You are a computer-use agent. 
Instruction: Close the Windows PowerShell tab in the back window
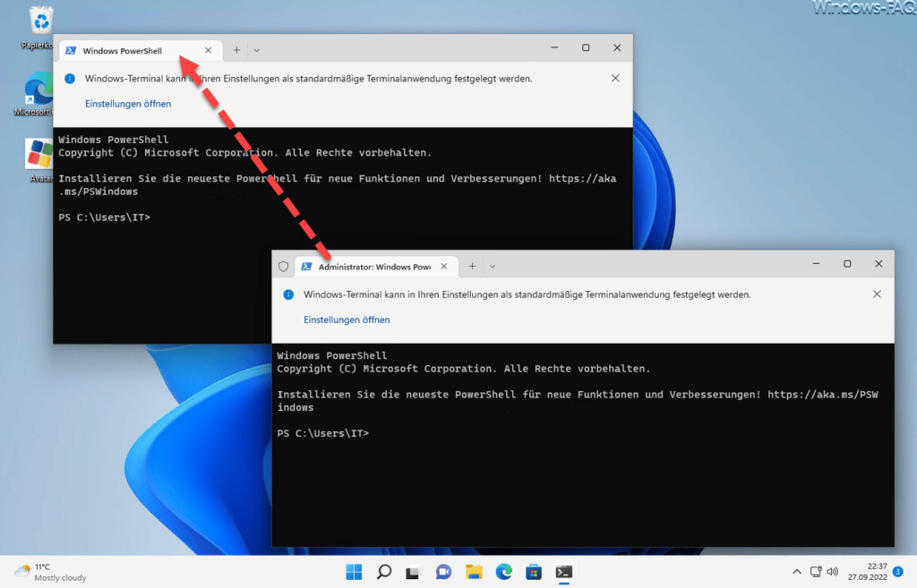[x=208, y=50]
